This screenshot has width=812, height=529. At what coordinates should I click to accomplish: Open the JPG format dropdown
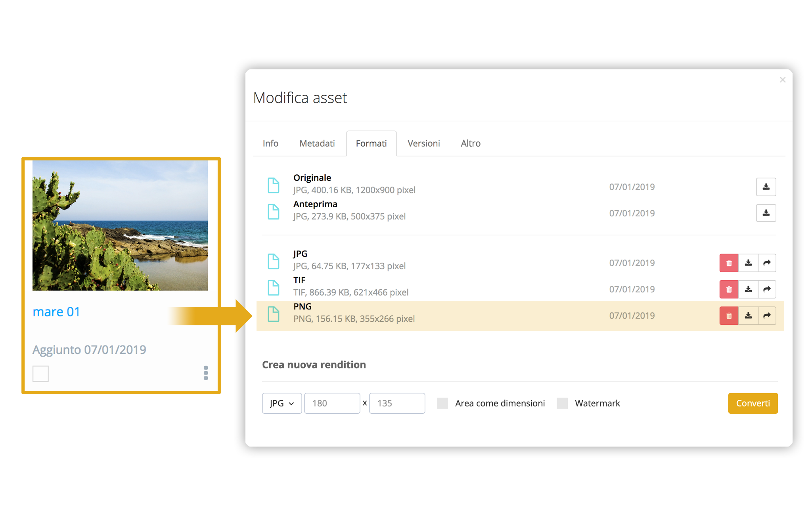282,403
